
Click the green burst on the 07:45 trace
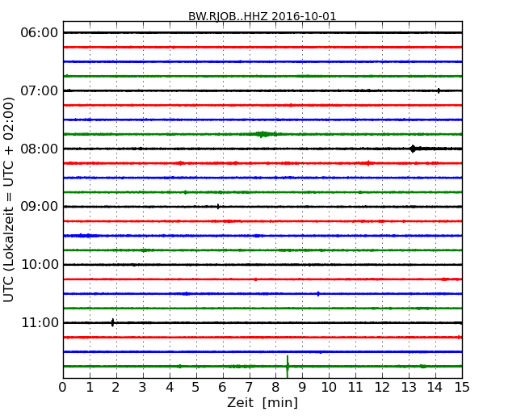tap(263, 134)
